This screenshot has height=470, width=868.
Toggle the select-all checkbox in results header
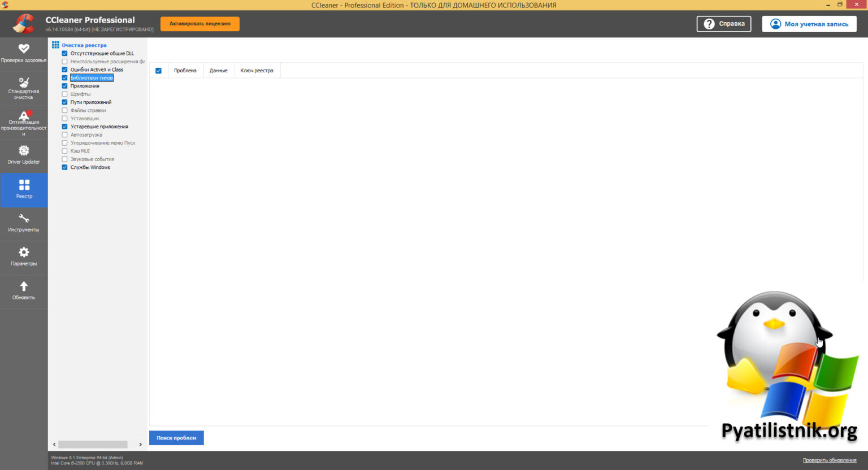[158, 71]
